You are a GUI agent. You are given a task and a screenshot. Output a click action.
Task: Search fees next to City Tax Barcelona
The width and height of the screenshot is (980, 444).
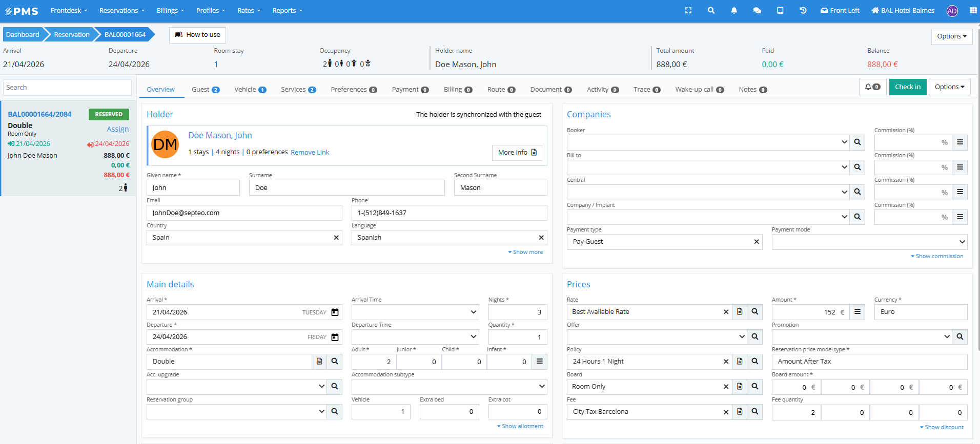click(x=755, y=412)
